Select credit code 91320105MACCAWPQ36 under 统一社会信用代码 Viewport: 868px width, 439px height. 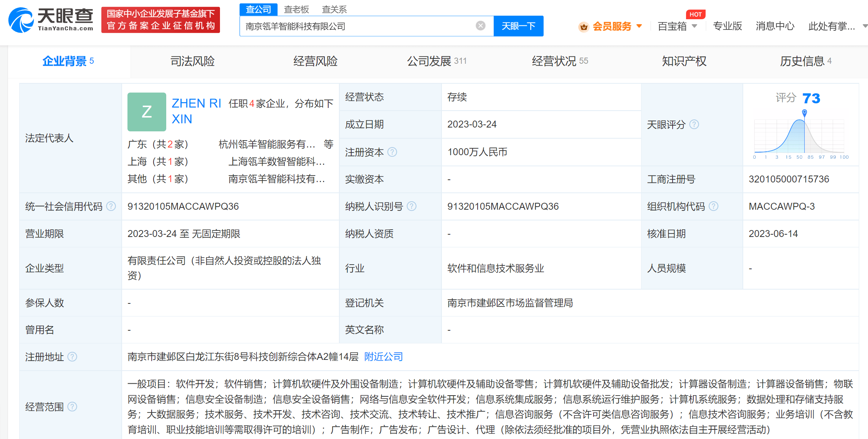coord(183,207)
